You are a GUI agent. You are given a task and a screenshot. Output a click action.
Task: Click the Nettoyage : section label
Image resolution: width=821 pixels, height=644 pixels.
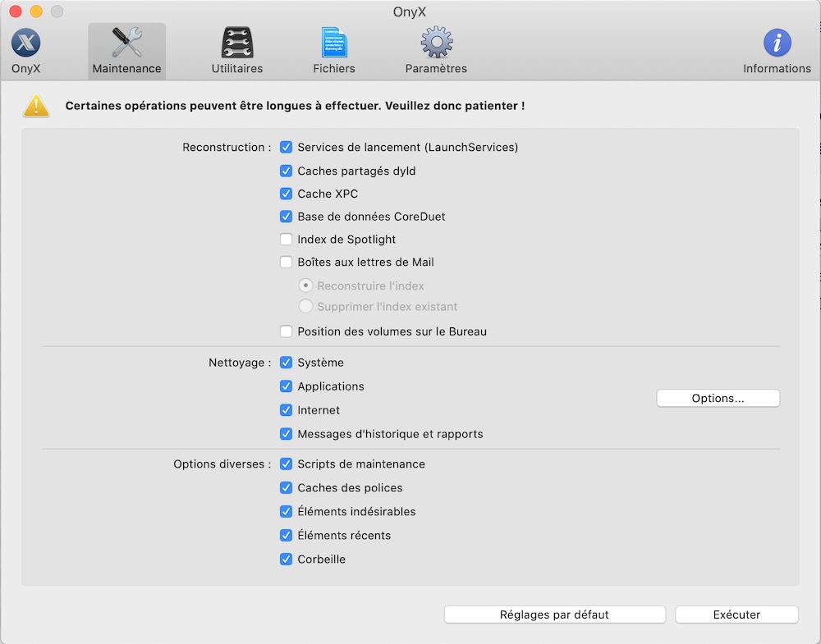tap(240, 363)
